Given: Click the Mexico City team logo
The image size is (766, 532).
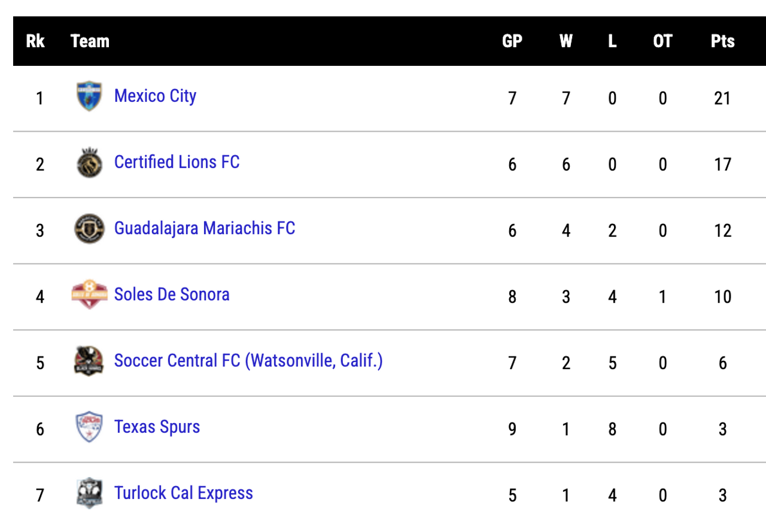Looking at the screenshot, I should click(x=89, y=96).
